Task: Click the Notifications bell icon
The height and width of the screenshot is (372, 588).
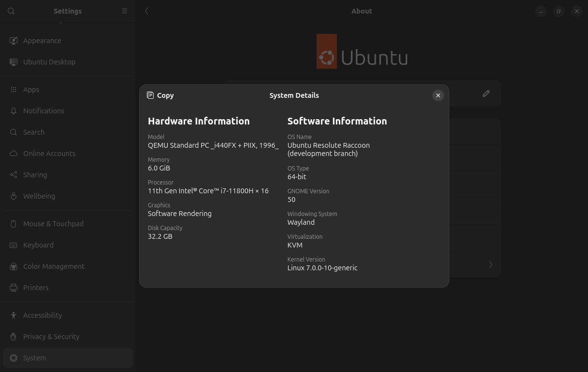Action: point(14,111)
